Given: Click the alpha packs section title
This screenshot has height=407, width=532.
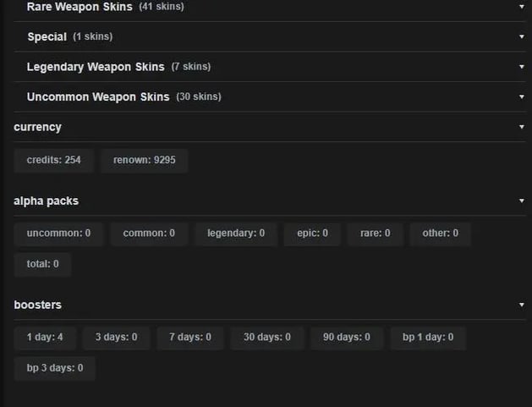Looking at the screenshot, I should 47,201.
